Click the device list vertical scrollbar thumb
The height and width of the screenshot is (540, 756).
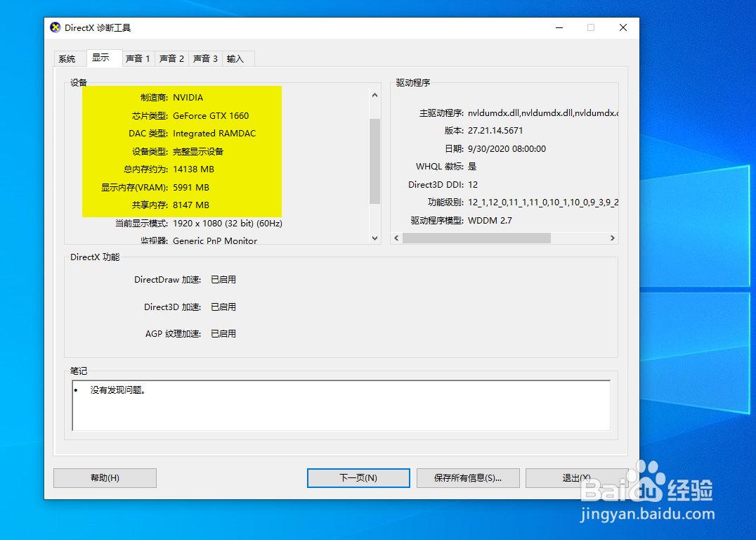point(374,161)
